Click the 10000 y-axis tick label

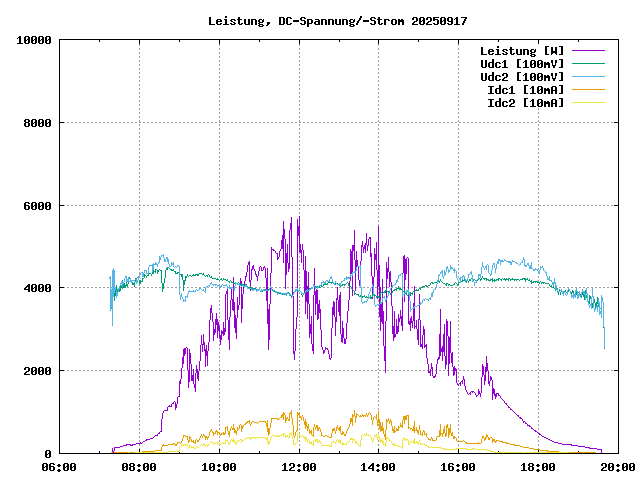34,40
